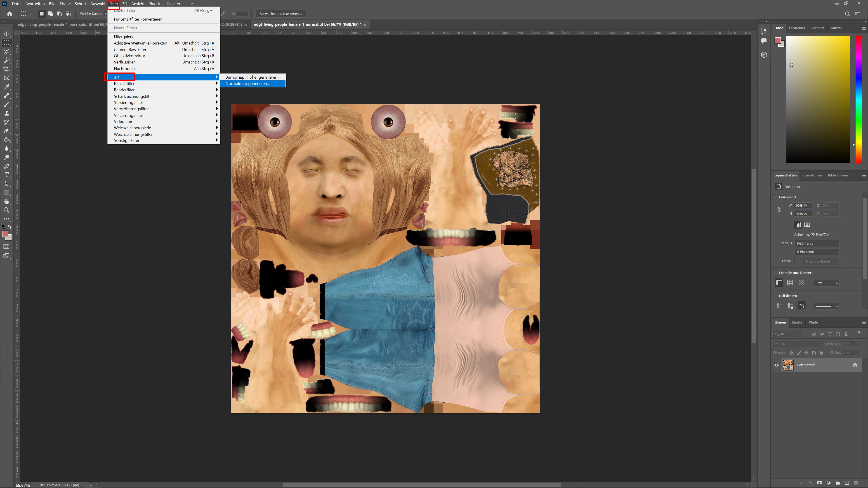Click the red foreground color in toolbar

(x=5, y=234)
